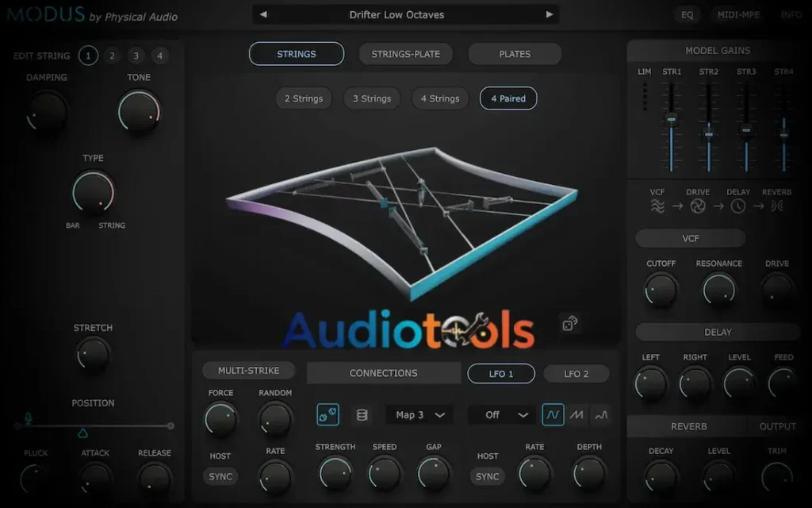
Task: Click the Delay Left knob
Action: [650, 384]
